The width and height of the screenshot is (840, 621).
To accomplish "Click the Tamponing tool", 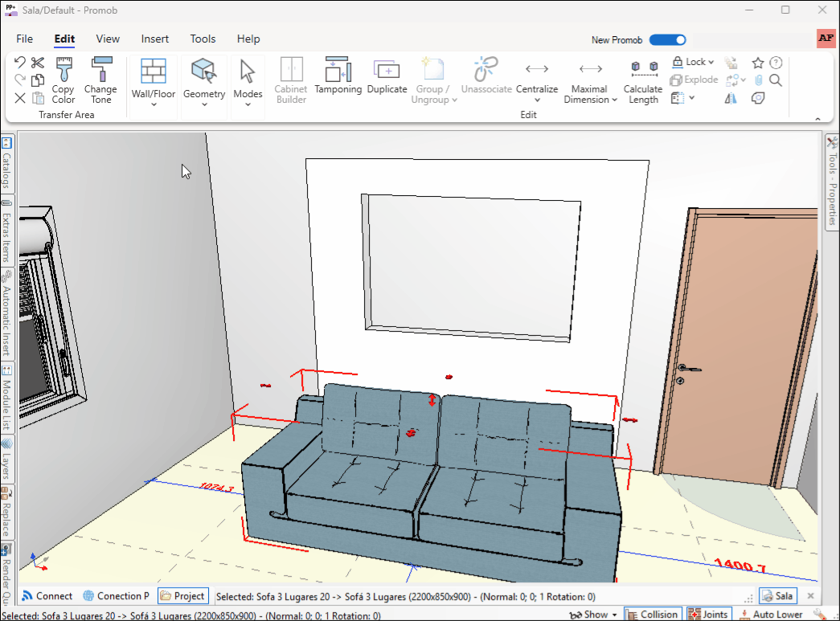I will 338,77.
